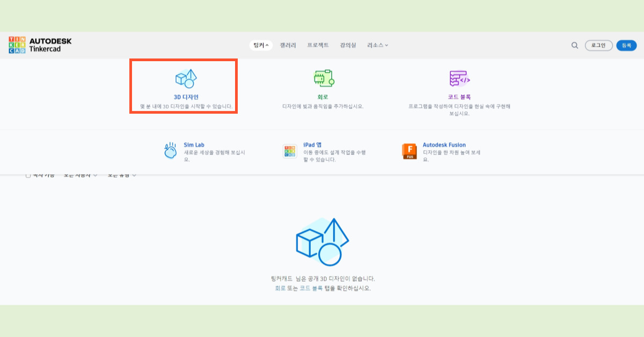Click the blue 등록 button
The height and width of the screenshot is (337, 644).
[x=626, y=46]
